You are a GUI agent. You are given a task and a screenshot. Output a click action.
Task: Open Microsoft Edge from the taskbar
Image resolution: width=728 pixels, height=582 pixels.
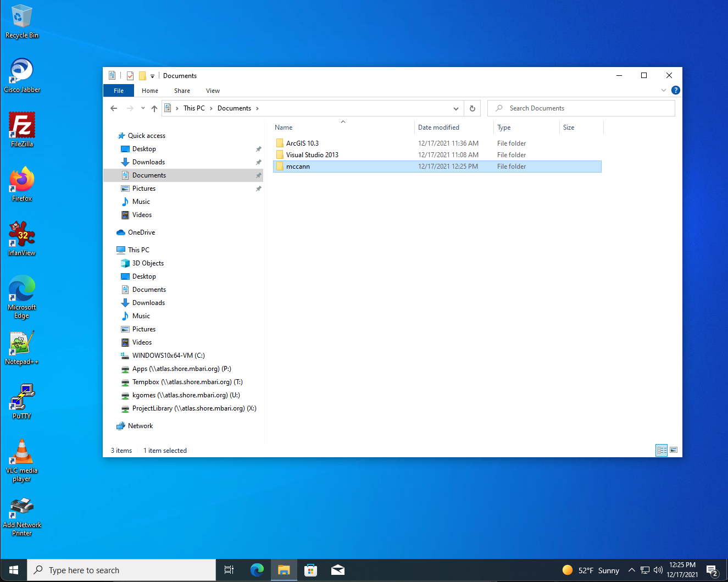257,570
